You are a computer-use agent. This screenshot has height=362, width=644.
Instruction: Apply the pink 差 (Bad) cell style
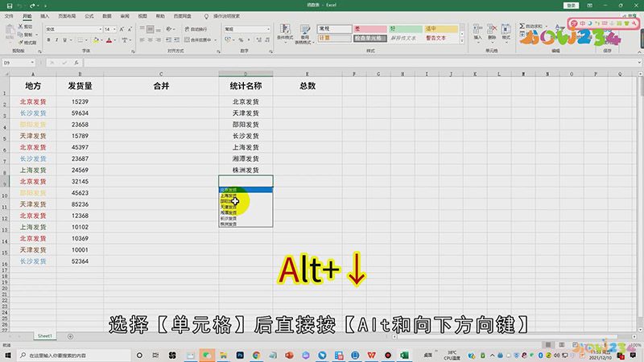point(370,29)
